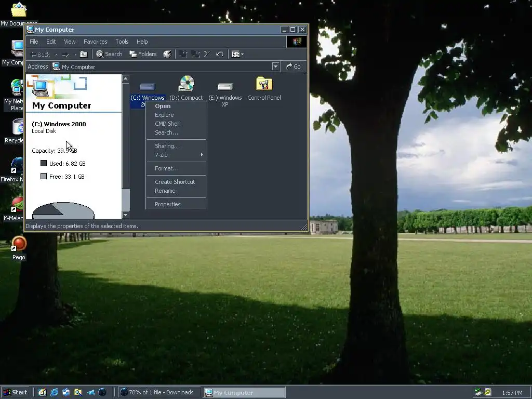Select the (E:) Windows XP drive icon
This screenshot has width=532, height=399.
(225, 87)
